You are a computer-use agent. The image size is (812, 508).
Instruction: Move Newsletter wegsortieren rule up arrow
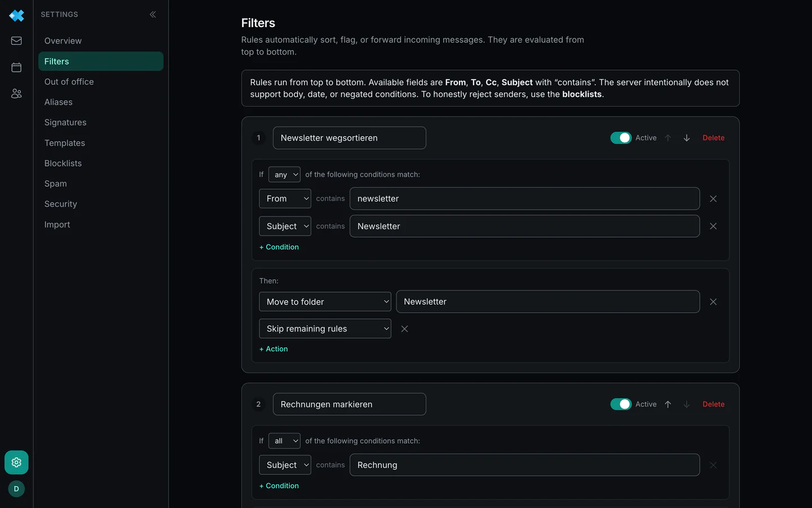pyautogui.click(x=668, y=138)
